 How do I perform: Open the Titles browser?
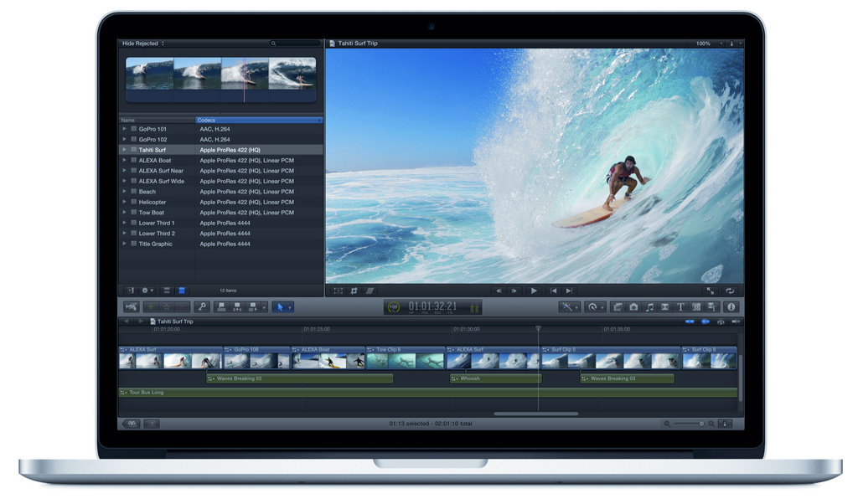(681, 306)
